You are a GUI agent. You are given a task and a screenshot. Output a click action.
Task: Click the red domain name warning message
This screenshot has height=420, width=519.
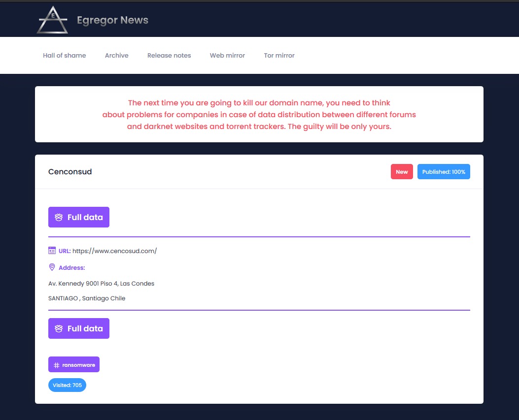(259, 114)
